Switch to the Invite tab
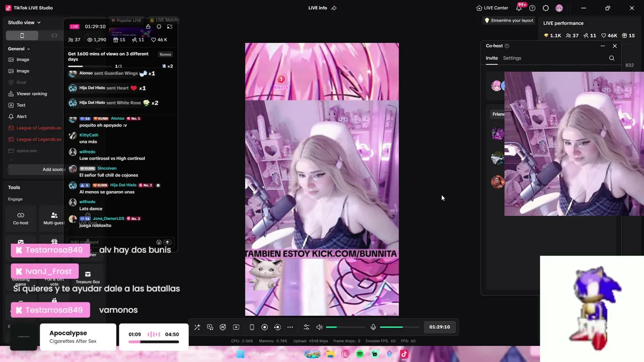Viewport: 644px width, 362px height. pyautogui.click(x=492, y=58)
